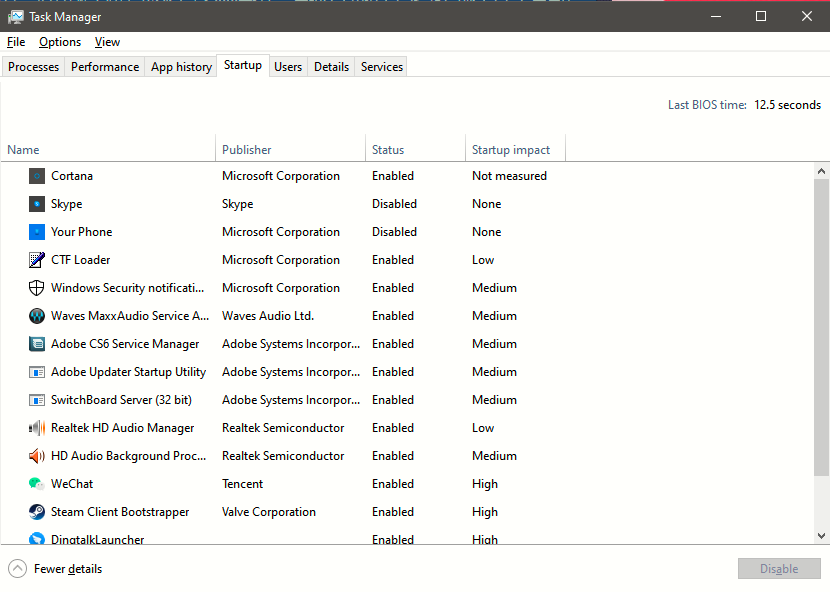Viewport: 830px width, 592px height.
Task: Select the CTF Loader pen icon
Action: click(x=37, y=260)
